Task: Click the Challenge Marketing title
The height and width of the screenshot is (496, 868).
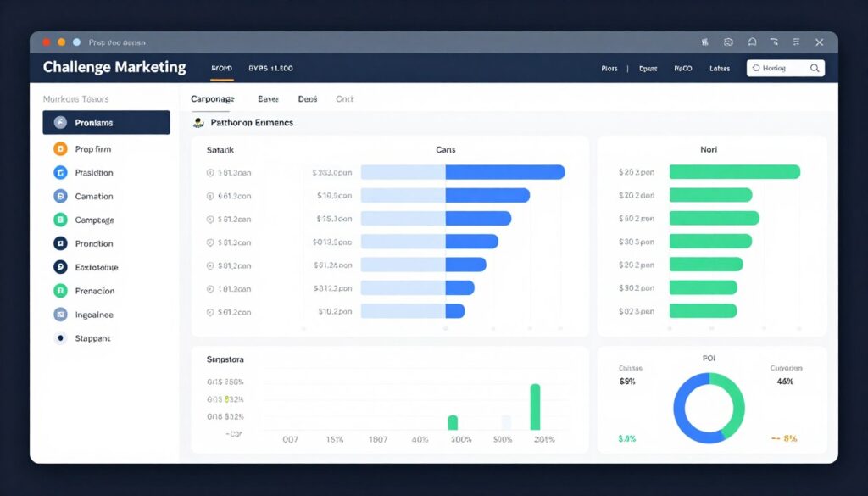Action: (x=114, y=67)
